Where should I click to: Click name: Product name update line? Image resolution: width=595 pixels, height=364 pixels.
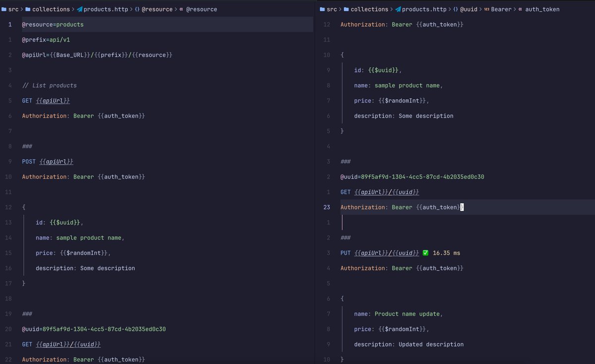398,314
